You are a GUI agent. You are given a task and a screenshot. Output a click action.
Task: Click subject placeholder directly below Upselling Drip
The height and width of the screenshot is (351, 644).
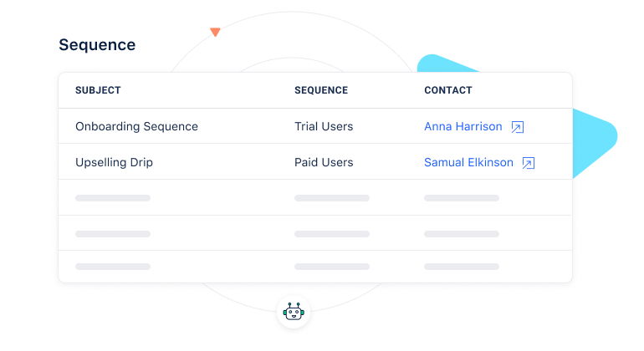click(x=113, y=198)
